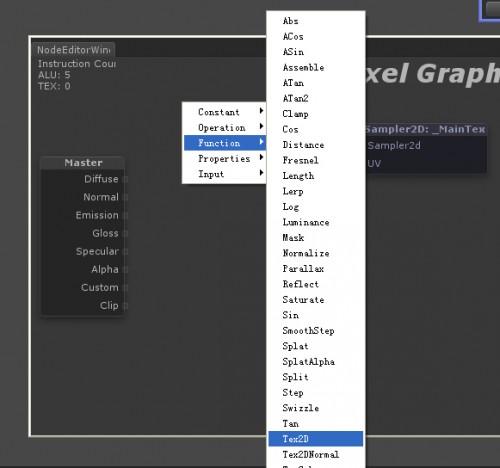Image resolution: width=500 pixels, height=468 pixels.
Task: Choose the Sin function
Action: click(x=316, y=315)
